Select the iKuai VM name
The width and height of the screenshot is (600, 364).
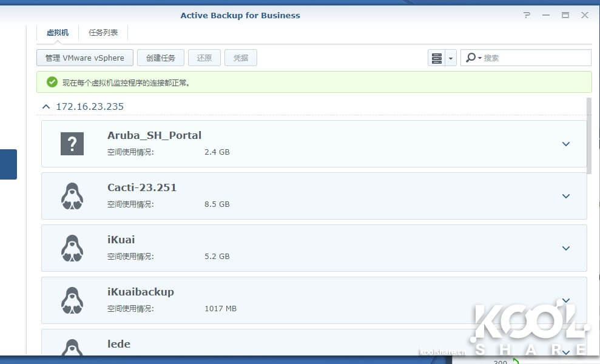click(x=121, y=240)
